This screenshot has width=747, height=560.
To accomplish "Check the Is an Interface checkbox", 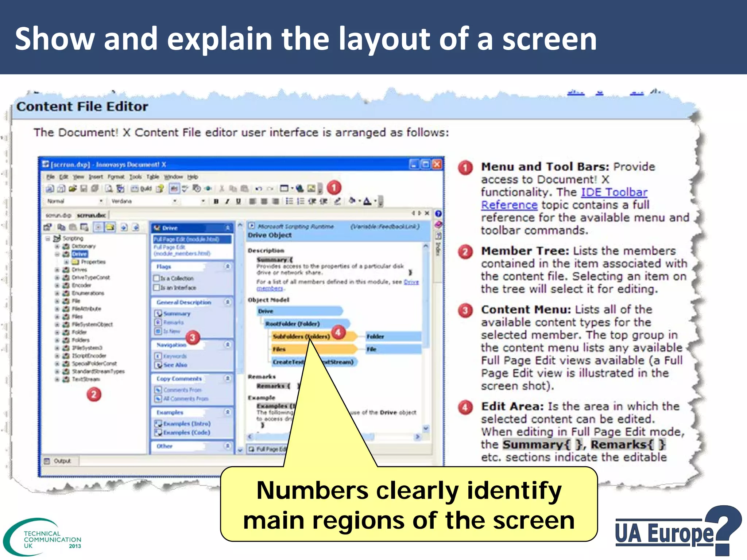I will pos(157,288).
